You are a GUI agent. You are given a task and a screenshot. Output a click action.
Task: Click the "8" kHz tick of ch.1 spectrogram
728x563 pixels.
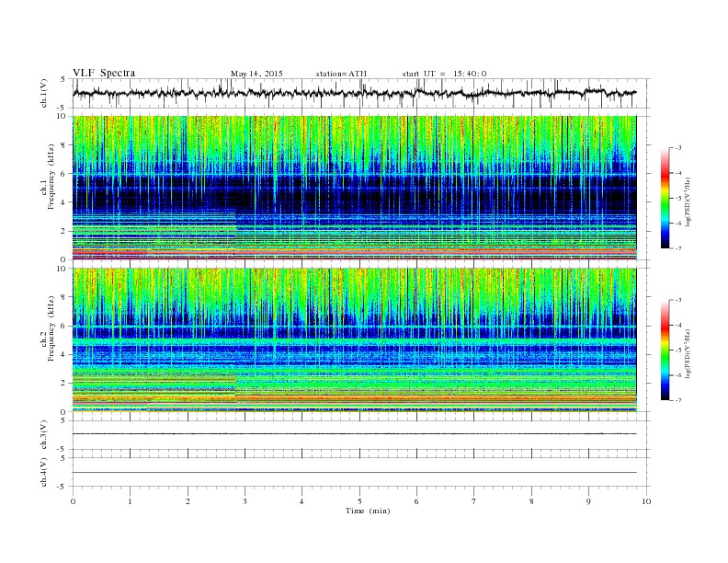(64, 145)
